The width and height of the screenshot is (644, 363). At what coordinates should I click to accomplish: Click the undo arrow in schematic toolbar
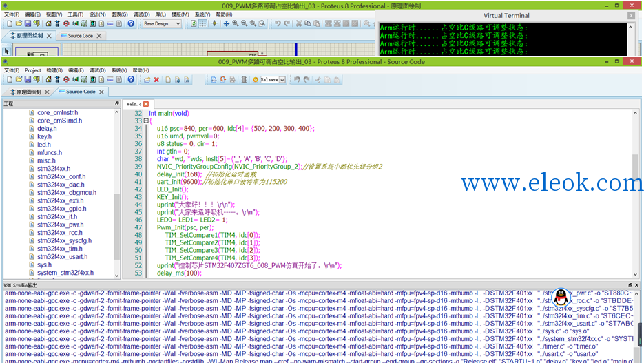278,23
